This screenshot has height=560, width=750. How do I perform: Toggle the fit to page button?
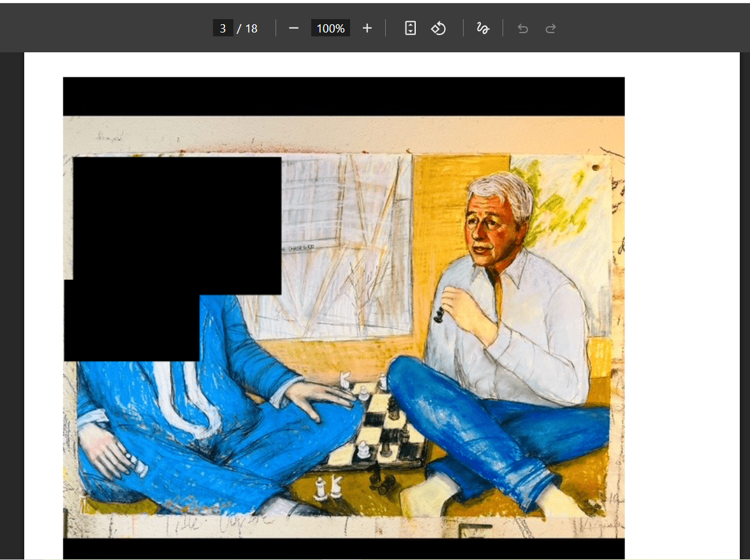[x=410, y=28]
